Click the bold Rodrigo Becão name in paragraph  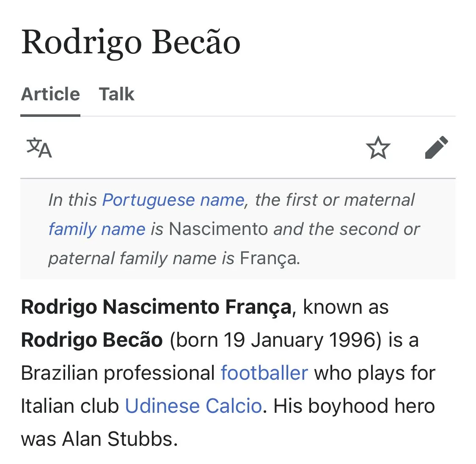pos(92,340)
